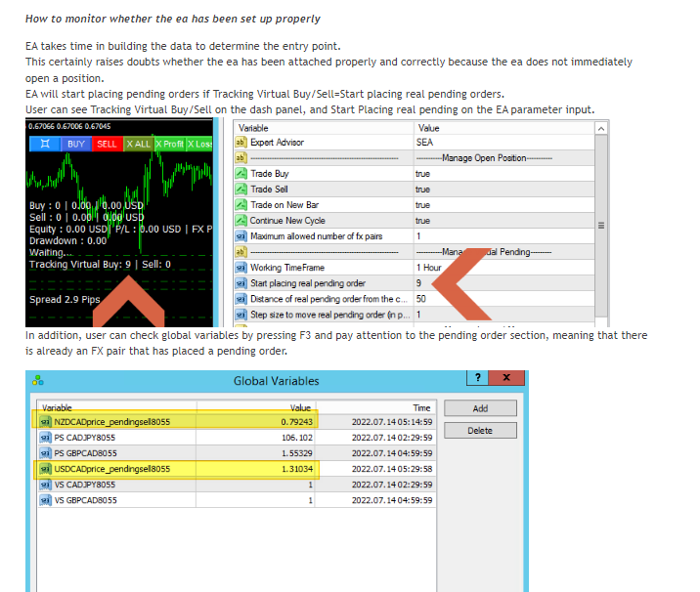Click the blue BUY button

(x=76, y=144)
